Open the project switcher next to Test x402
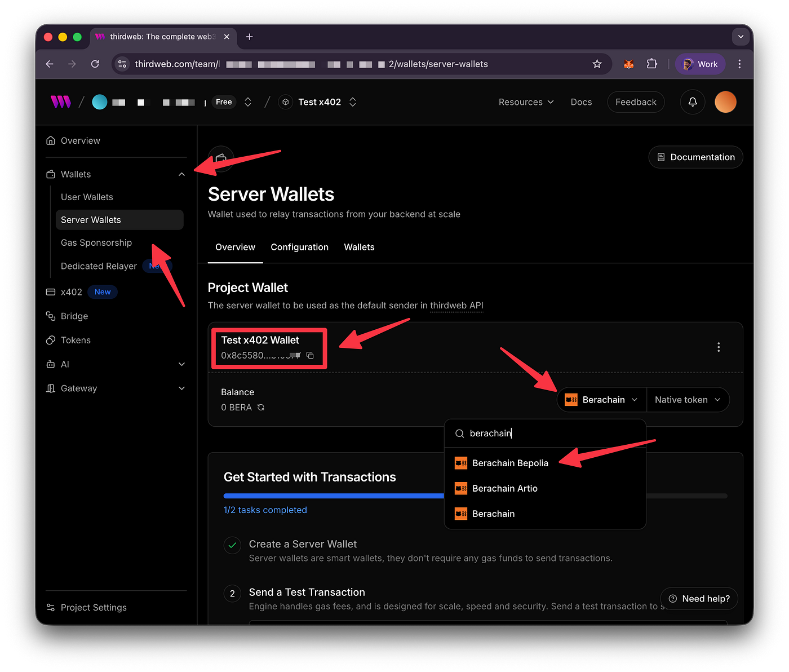Screen dimensions: 789x672 [353, 102]
